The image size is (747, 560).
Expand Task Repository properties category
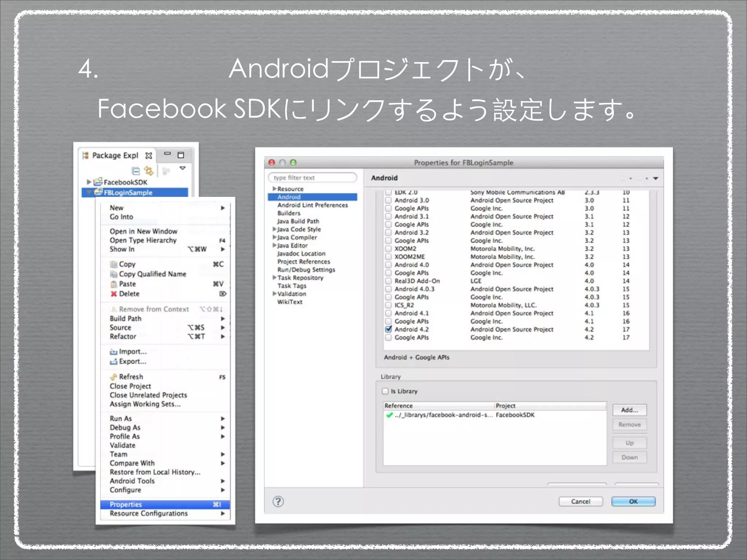[x=274, y=277]
